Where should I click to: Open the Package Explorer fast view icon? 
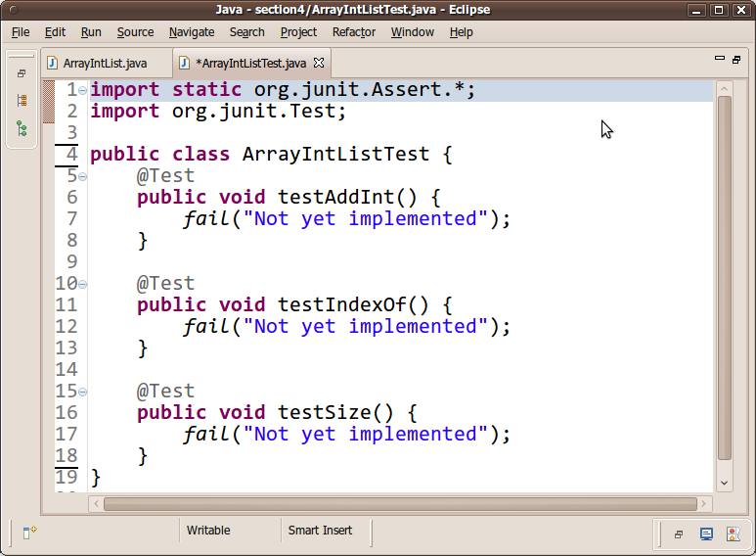[x=22, y=100]
